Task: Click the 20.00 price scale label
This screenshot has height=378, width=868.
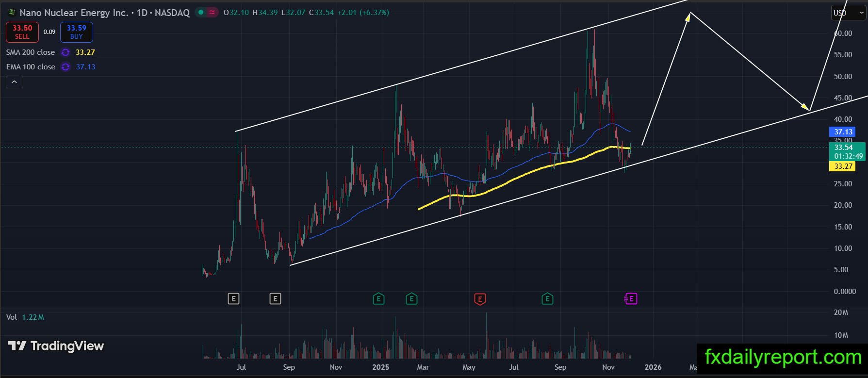Action: [x=843, y=205]
